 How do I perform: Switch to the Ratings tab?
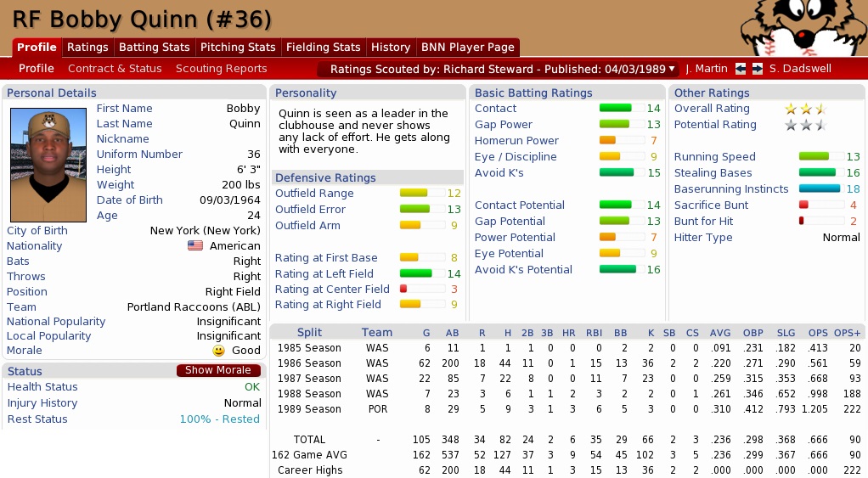pyautogui.click(x=87, y=48)
